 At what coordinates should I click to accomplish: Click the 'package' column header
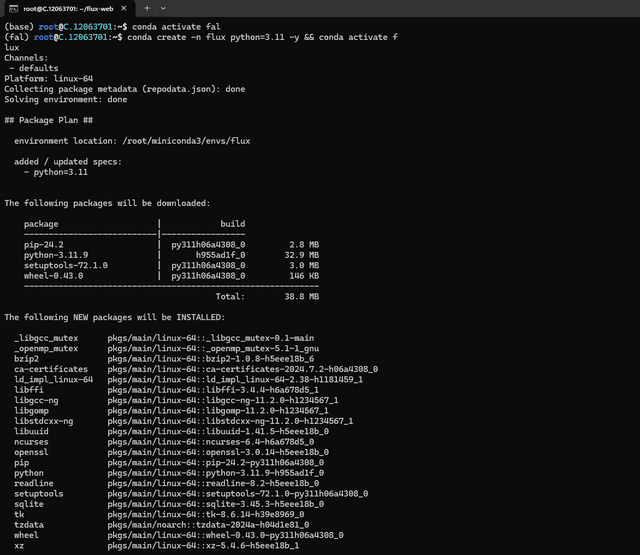coord(41,224)
